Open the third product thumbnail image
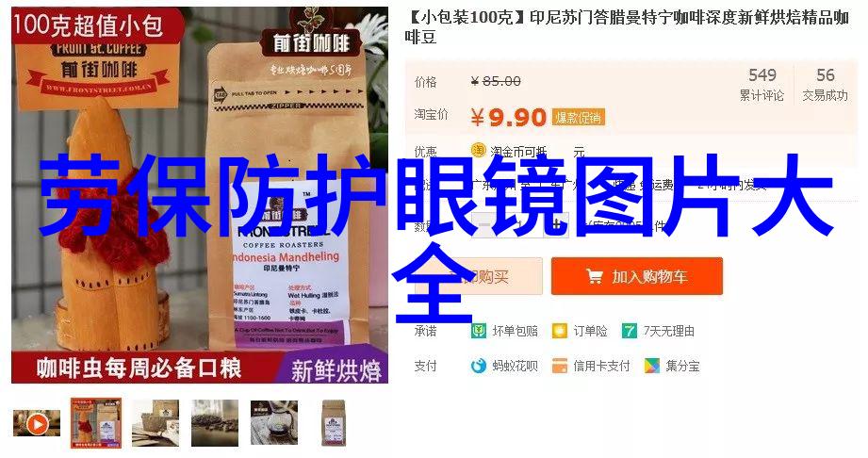Image resolution: width=868 pixels, height=458 pixels. click(155, 422)
